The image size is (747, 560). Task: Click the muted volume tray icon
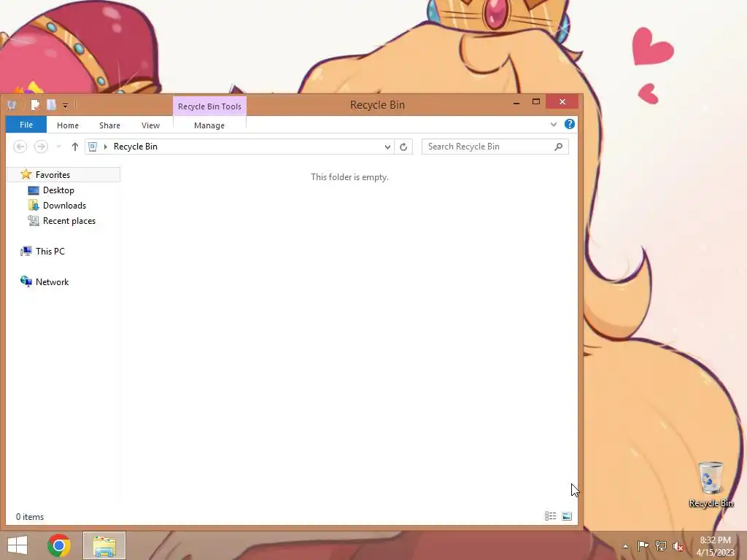[x=678, y=546]
